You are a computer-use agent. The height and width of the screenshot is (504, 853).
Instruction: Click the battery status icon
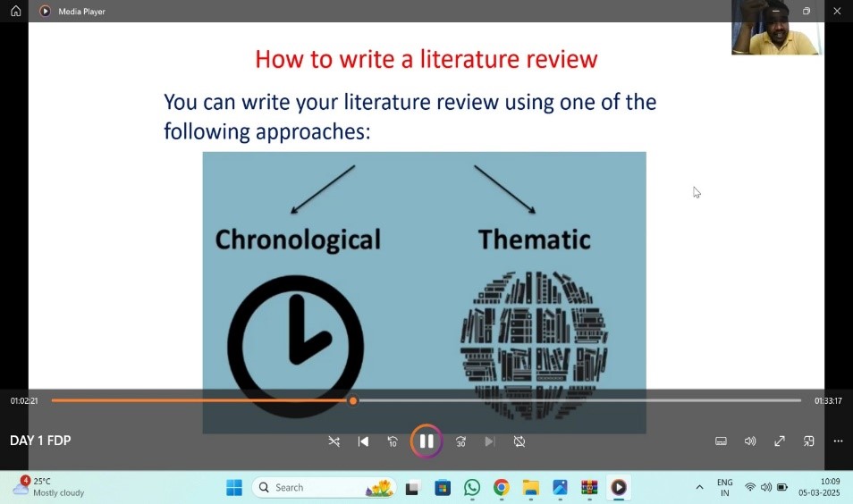pos(782,487)
